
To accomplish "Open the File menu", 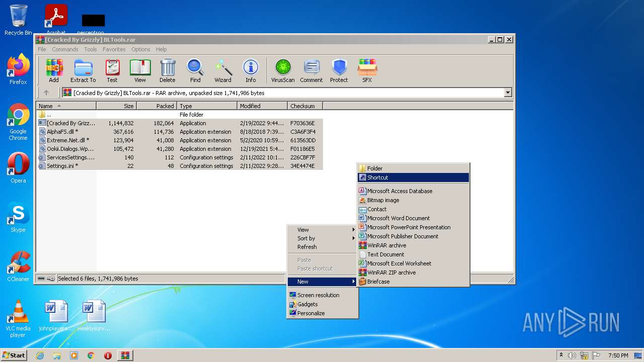I will (x=42, y=49).
